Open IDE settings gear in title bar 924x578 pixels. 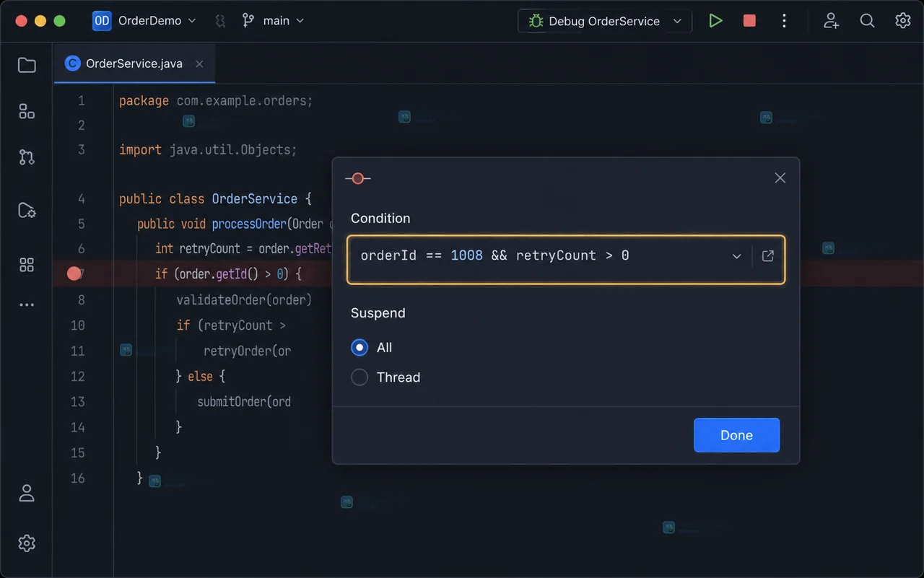[x=903, y=21]
